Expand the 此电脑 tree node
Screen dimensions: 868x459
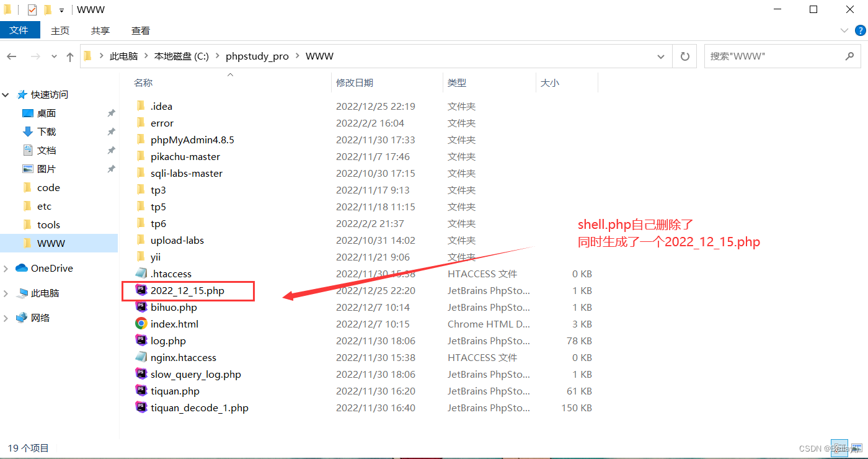[6, 293]
